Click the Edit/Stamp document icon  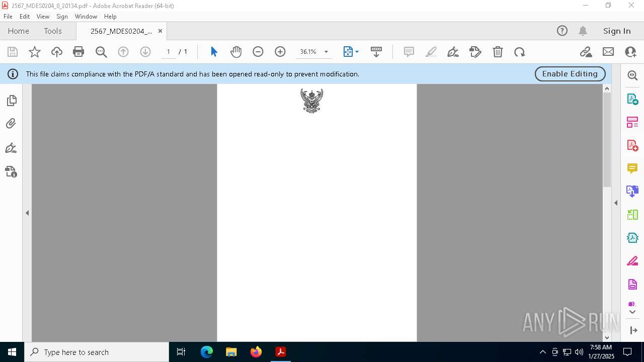[475, 52]
